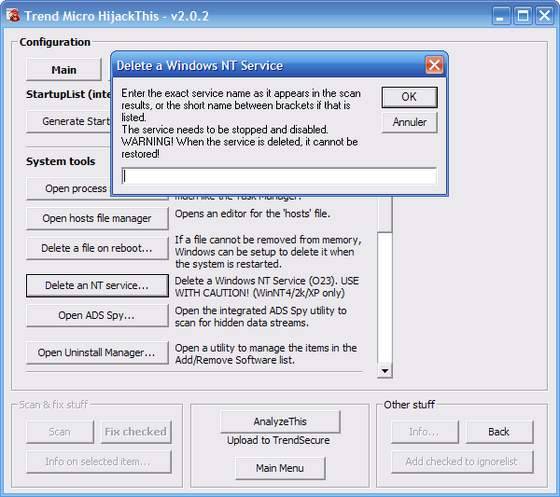This screenshot has height=497, width=560.
Task: Focus the service name text field
Action: coord(279,176)
